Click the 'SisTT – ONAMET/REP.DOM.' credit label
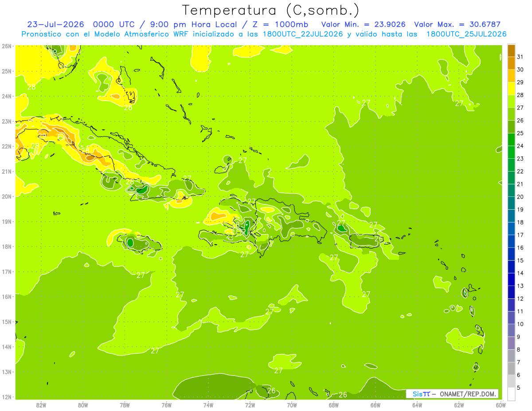The image size is (532, 411). tap(452, 394)
